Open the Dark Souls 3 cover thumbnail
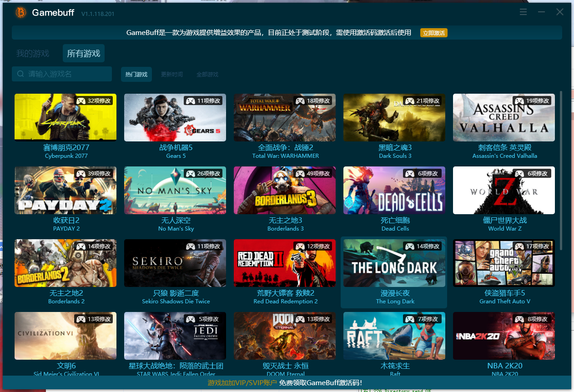 [394, 117]
